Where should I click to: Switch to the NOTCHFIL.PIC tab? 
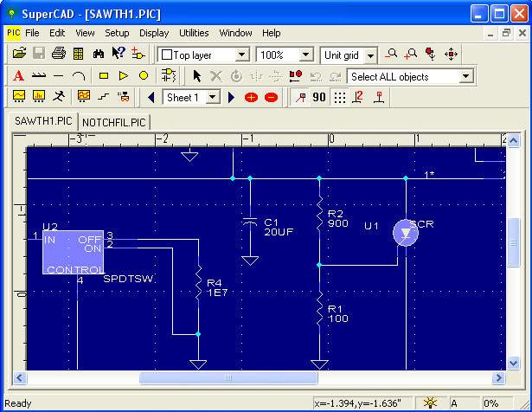(114, 122)
